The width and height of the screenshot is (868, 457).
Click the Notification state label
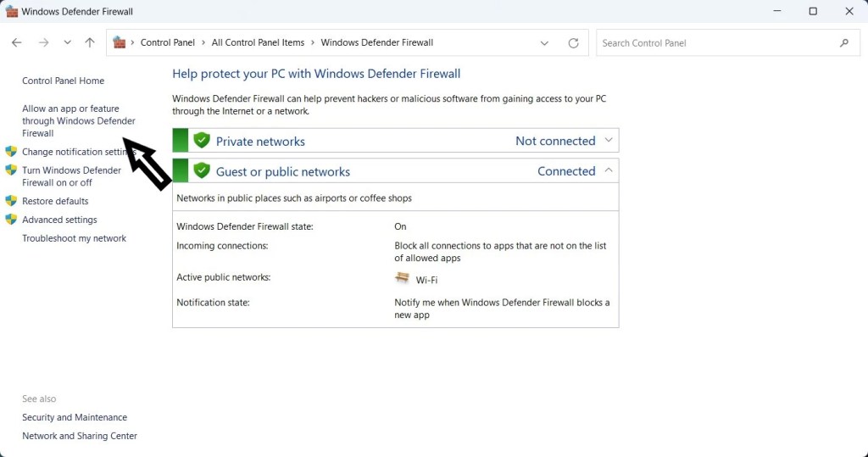click(x=213, y=303)
